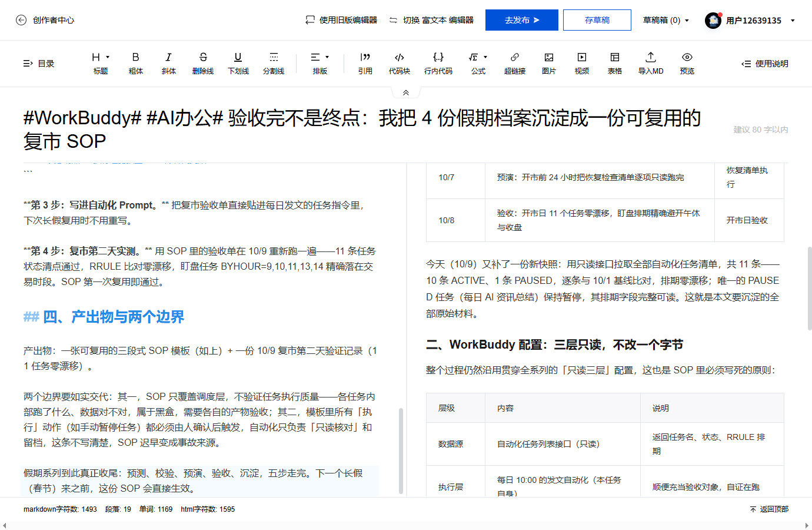The image size is (812, 530).
Task: Insert a 超链接 hyperlink
Action: 515,63
